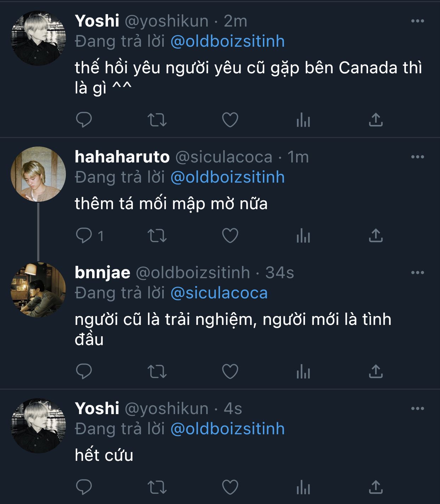Like Yoshi's tweet about người yêu cũ
The width and height of the screenshot is (440, 504).
(x=230, y=120)
